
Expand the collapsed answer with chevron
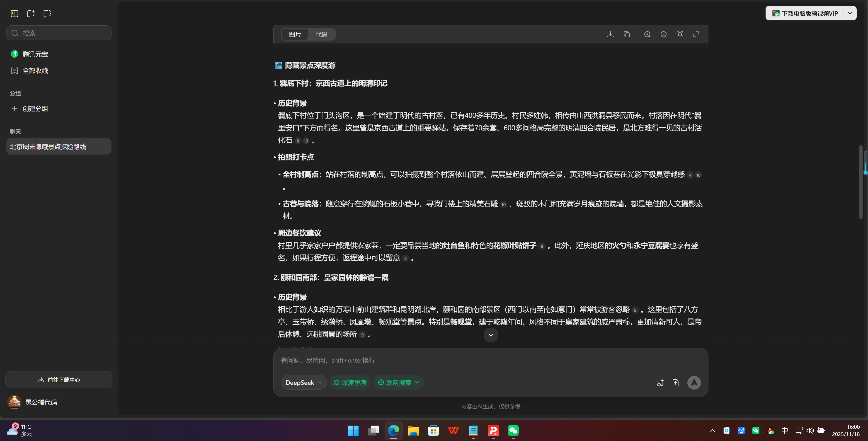[x=490, y=334]
